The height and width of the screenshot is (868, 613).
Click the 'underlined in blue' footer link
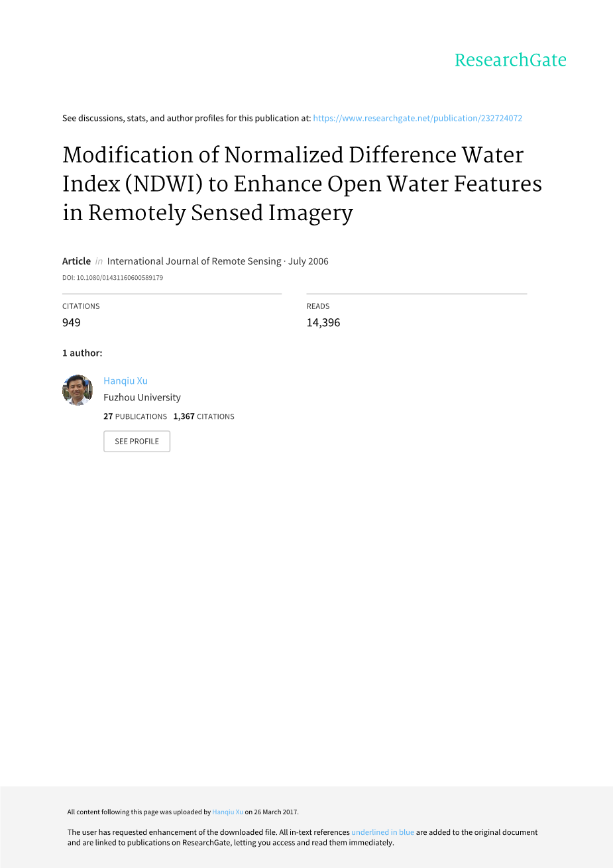coord(382,832)
